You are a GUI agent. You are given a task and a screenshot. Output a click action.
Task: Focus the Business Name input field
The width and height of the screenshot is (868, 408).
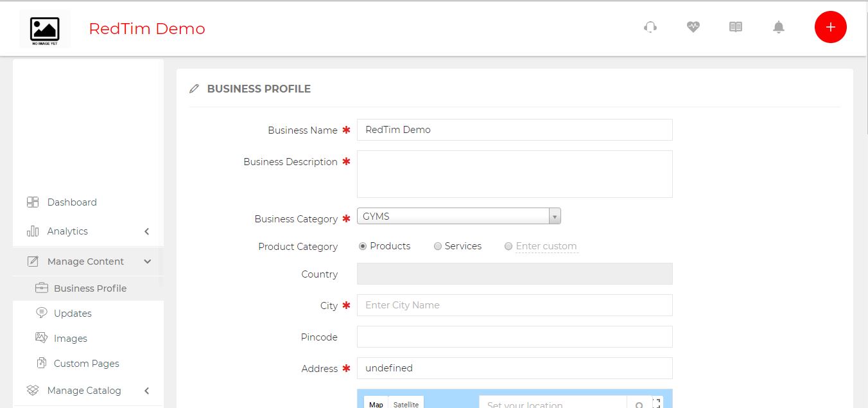pyautogui.click(x=515, y=130)
